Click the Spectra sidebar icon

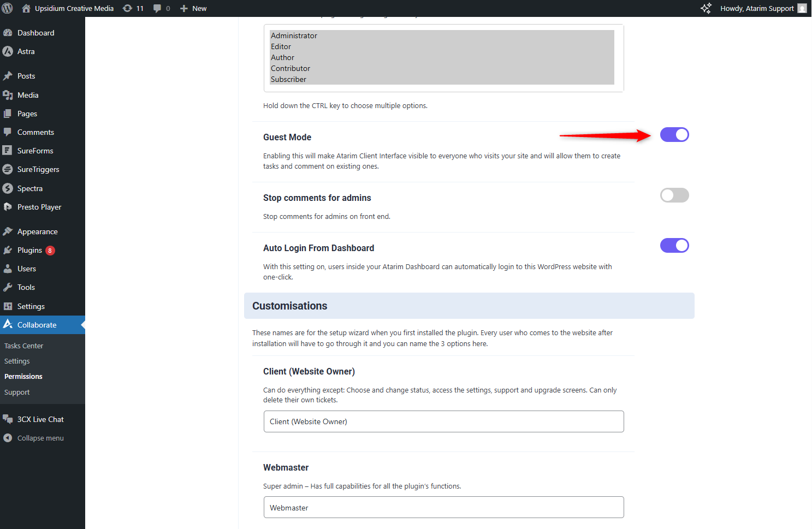8,188
